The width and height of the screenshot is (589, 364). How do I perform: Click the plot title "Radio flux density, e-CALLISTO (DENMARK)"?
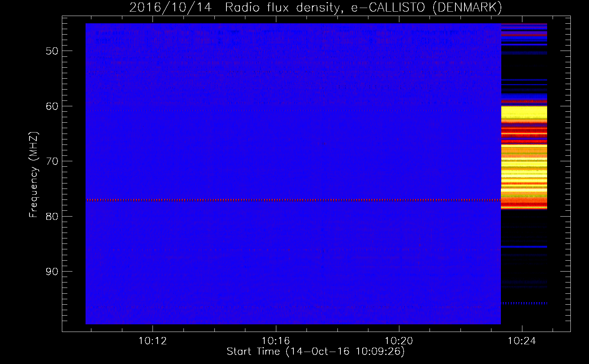(363, 7)
